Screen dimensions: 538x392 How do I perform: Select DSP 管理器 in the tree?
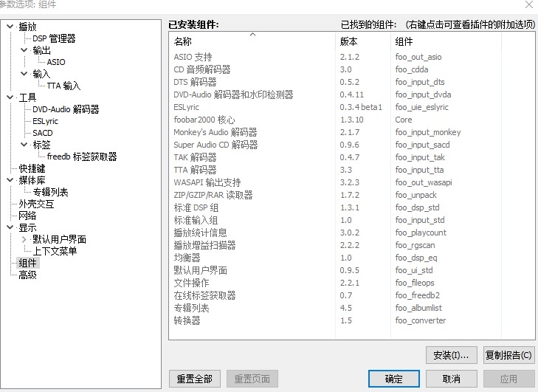click(54, 38)
